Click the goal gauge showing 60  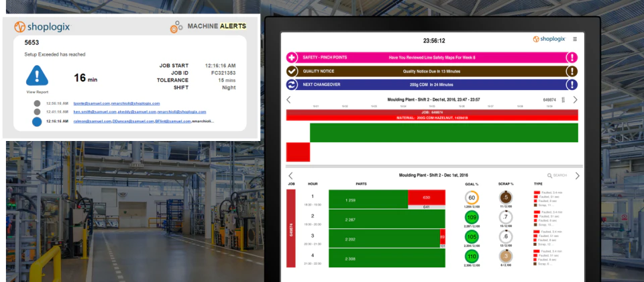tap(472, 197)
